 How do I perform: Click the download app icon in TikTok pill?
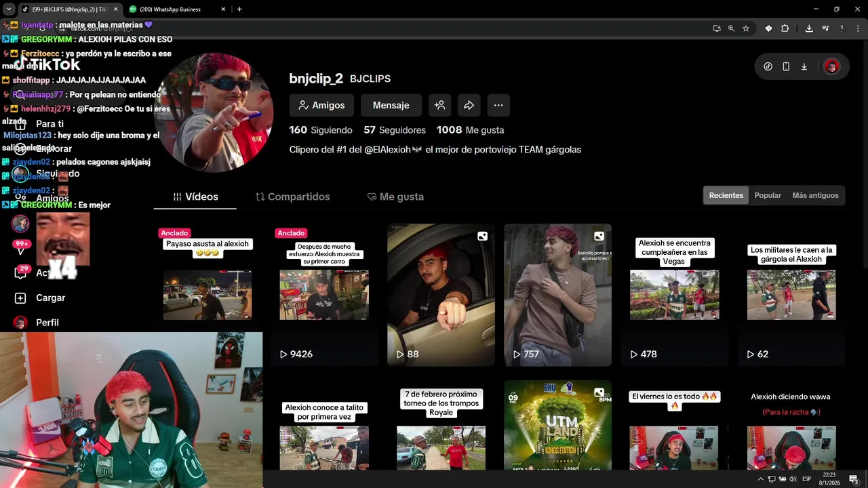(804, 66)
